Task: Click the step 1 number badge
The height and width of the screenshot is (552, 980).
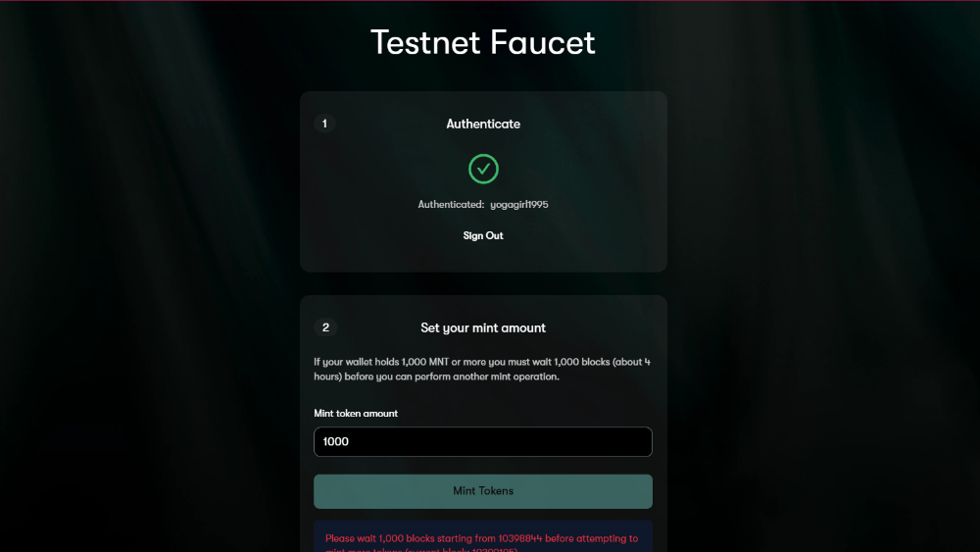Action: point(325,124)
